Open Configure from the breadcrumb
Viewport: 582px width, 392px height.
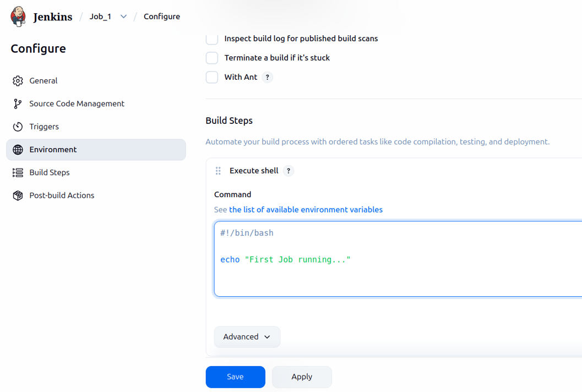[x=161, y=17]
